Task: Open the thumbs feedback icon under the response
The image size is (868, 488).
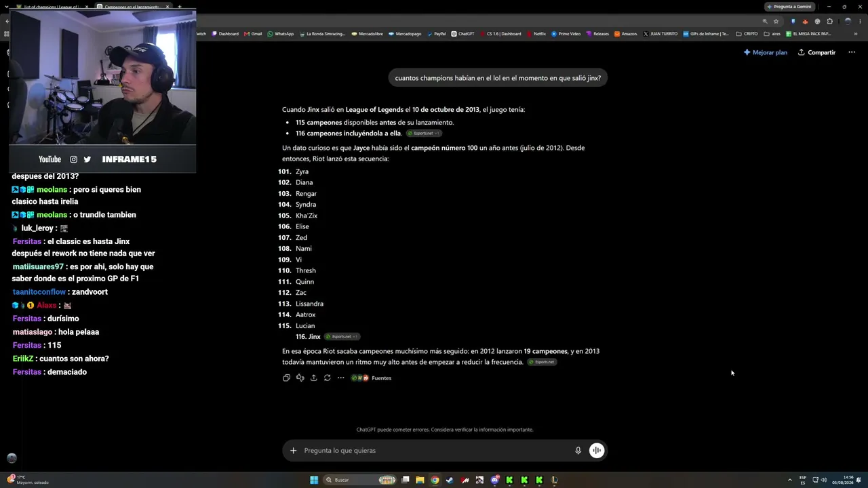Action: point(300,378)
